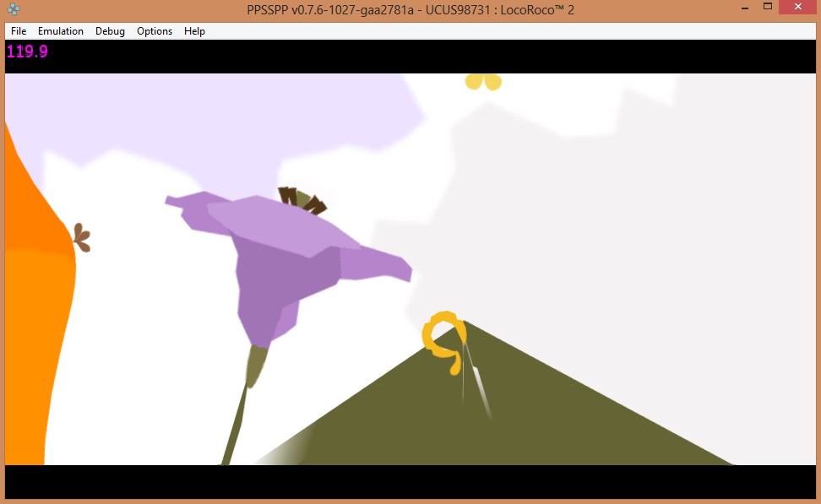Click the brown stamens atop the purple flower
The width and height of the screenshot is (821, 504).
pos(302,201)
